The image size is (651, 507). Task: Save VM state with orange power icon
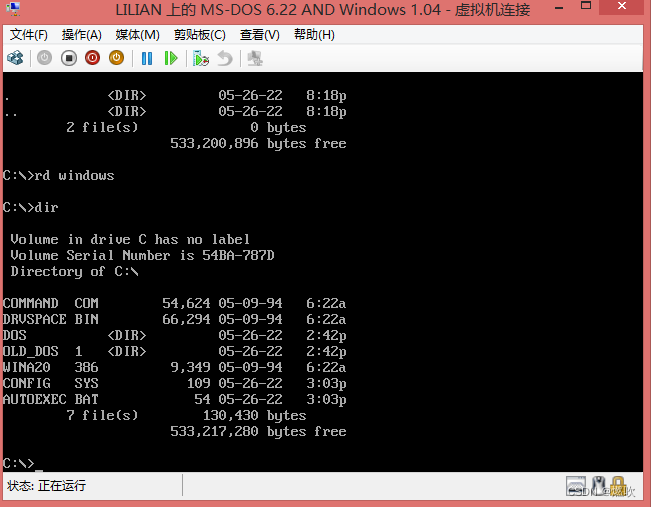pyautogui.click(x=117, y=58)
